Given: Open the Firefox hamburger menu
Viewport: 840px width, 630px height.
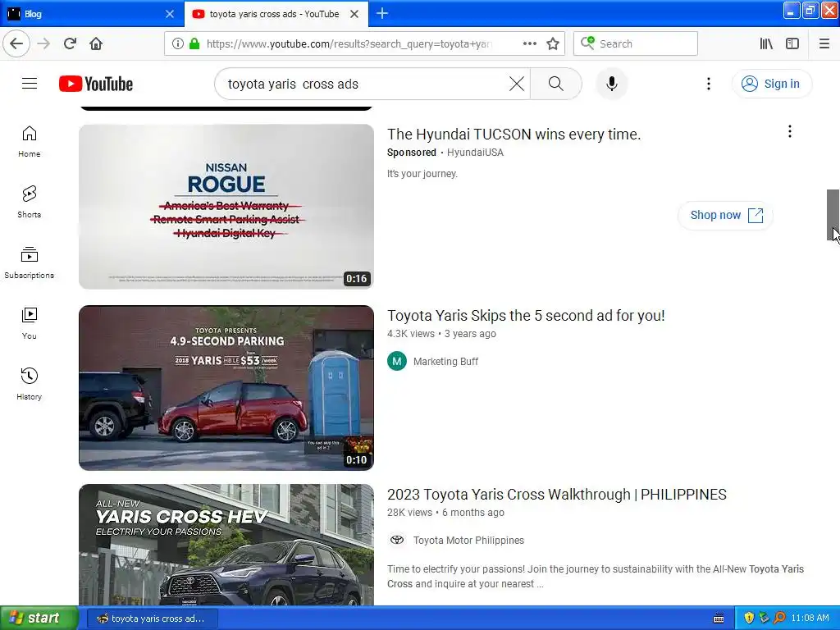Looking at the screenshot, I should [824, 43].
